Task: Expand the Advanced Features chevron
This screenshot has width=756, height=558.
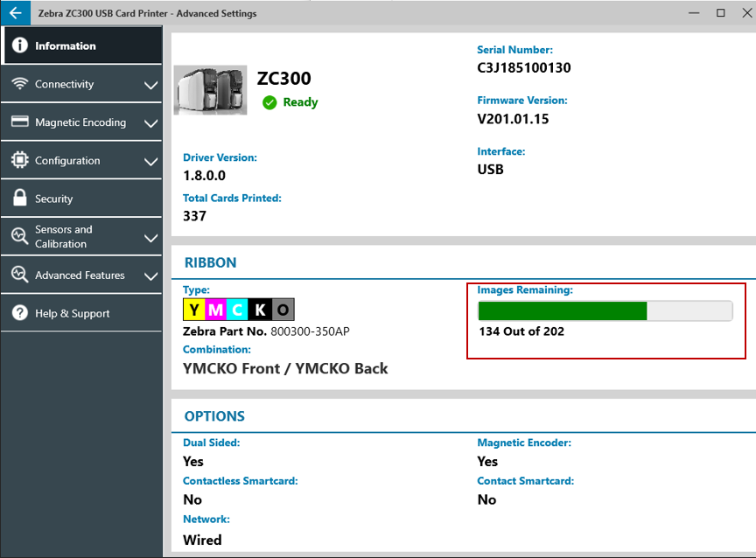Action: (x=150, y=276)
